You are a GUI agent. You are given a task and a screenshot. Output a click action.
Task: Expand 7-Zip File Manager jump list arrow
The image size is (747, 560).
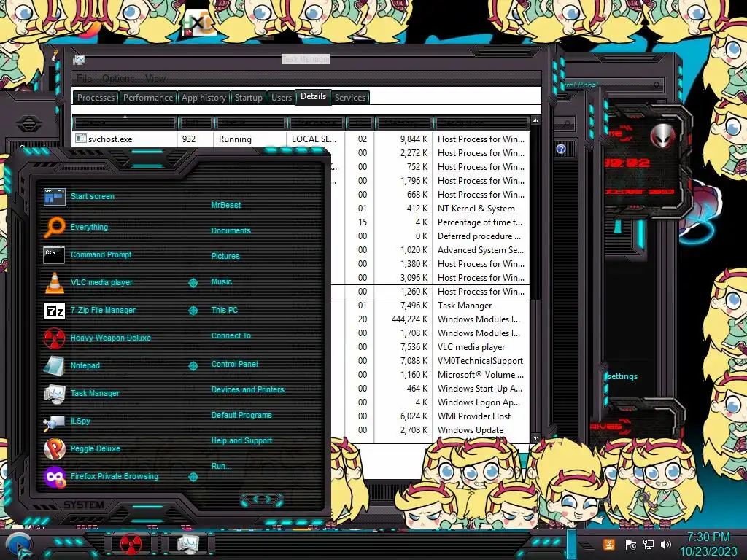point(193,311)
